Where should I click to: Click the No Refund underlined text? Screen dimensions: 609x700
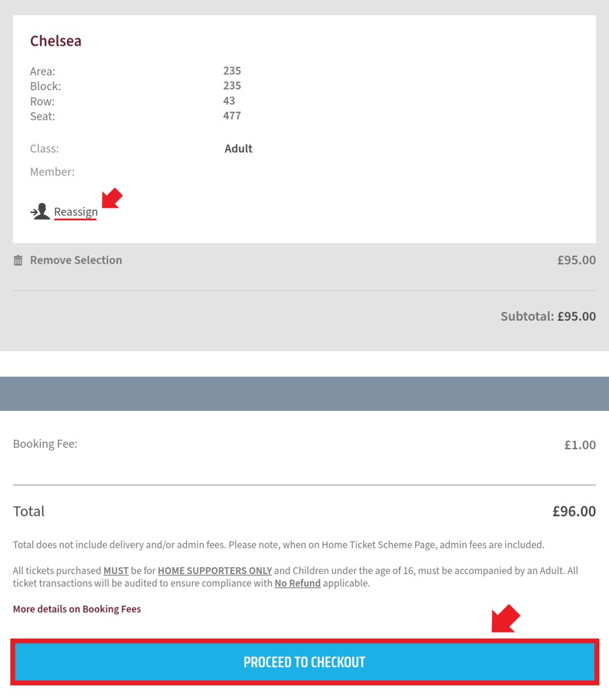298,583
